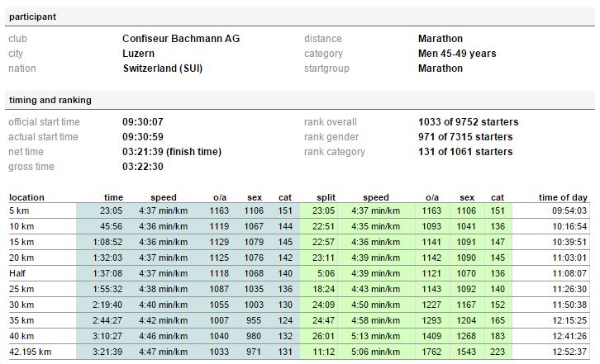
Task: Click rank category 131 of 1061 starters
Action: point(465,152)
